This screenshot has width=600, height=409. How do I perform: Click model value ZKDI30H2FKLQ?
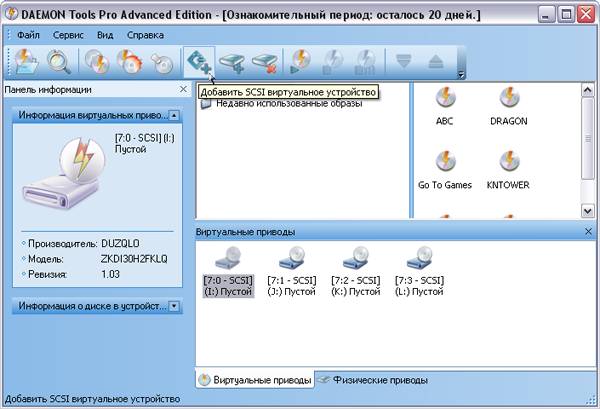point(134,259)
